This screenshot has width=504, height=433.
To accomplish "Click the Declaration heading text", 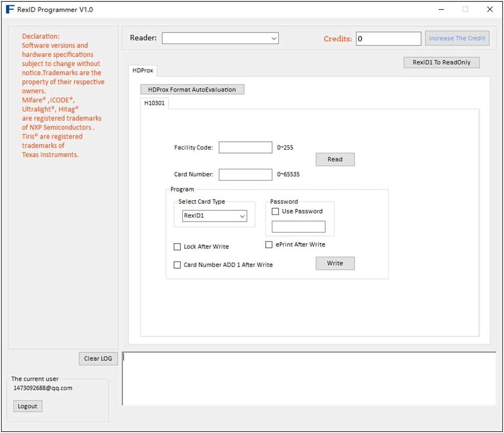I will coord(41,36).
